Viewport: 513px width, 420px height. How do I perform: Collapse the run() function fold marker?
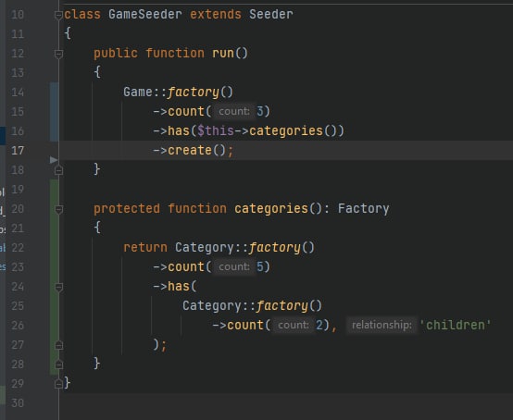(58, 54)
